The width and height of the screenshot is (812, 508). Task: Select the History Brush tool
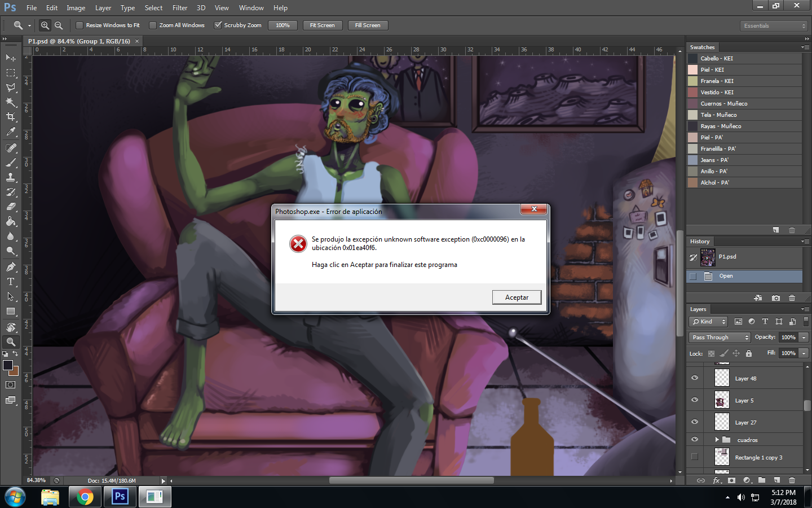(11, 192)
